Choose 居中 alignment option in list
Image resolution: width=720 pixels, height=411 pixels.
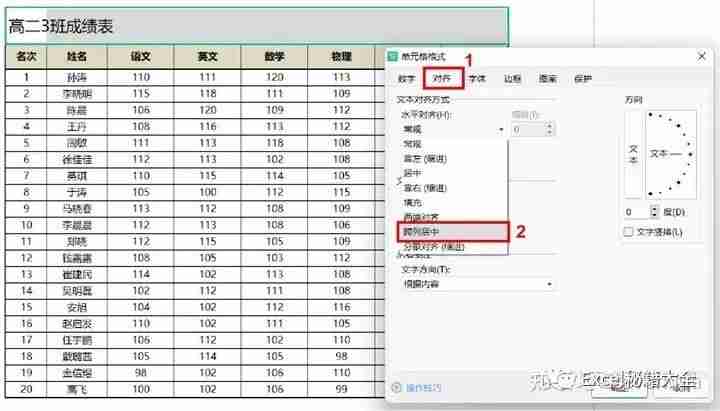[412, 174]
